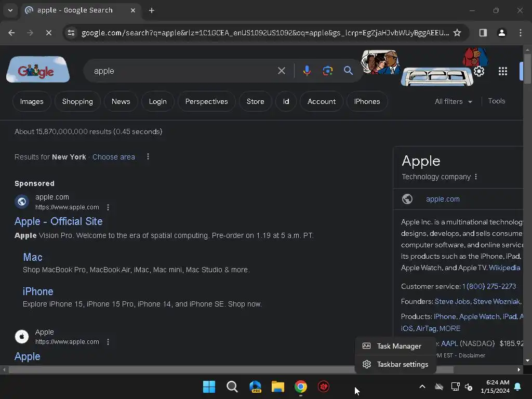Viewport: 532px width, 399px height.
Task: Choose Taskbar settings from context menu
Action: 395,364
